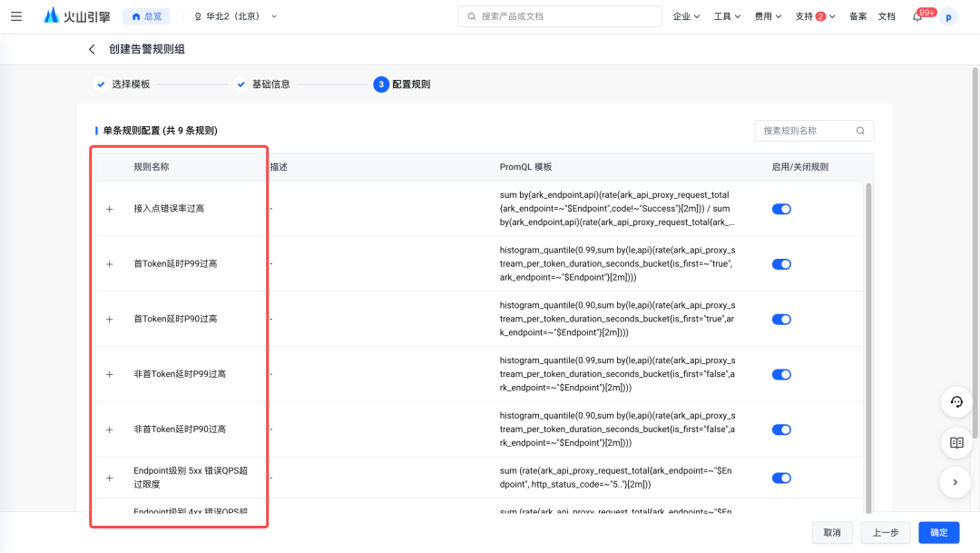Click the 规则名称 column header
The height and width of the screenshot is (553, 980).
point(152,167)
